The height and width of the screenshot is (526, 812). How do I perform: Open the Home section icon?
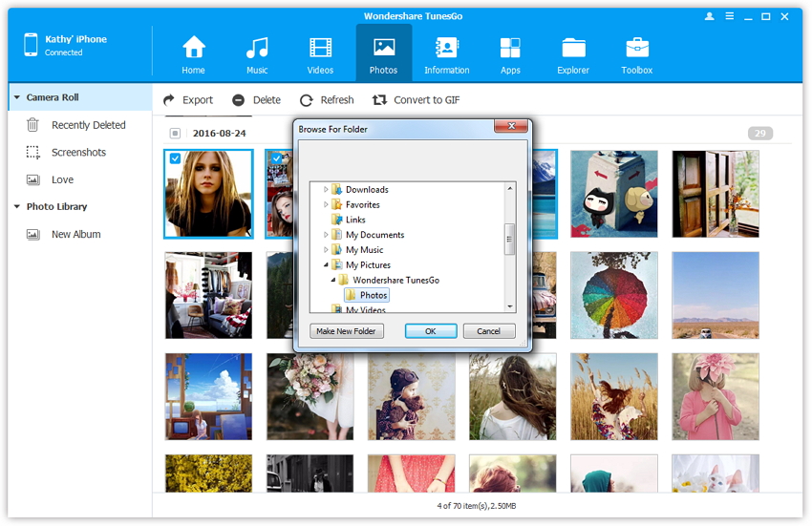[x=194, y=48]
